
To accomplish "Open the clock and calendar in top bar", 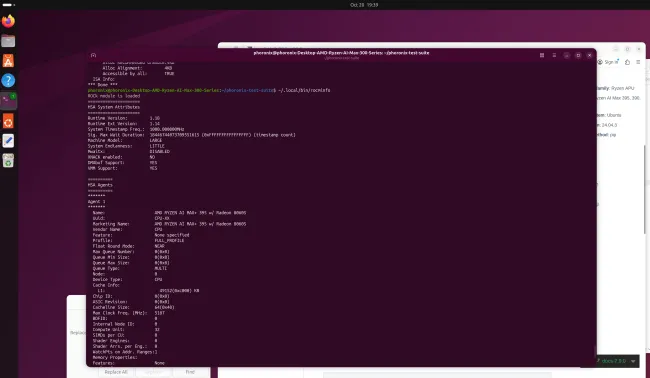I will (x=364, y=5).
